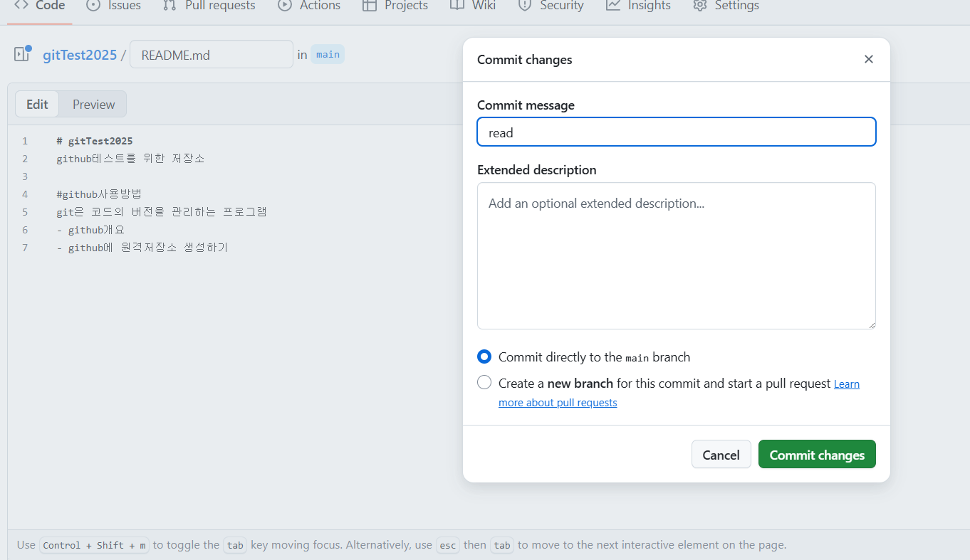The image size is (970, 560).
Task: Select Commit directly to main branch
Action: point(484,356)
